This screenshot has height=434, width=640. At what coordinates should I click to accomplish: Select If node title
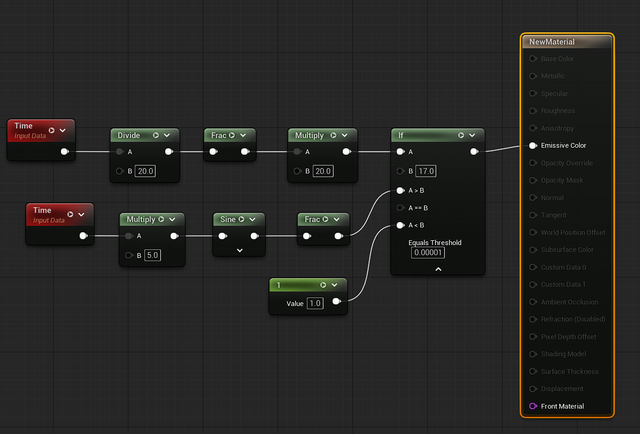click(x=401, y=135)
